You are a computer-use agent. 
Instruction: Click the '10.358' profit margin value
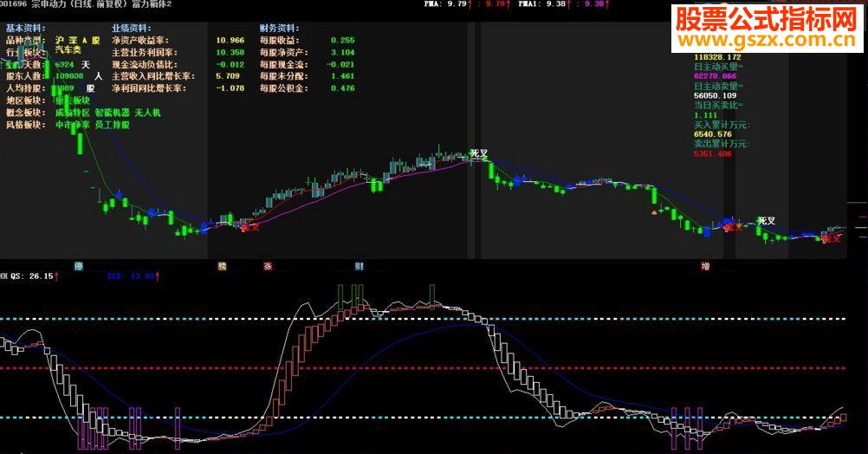(230, 52)
